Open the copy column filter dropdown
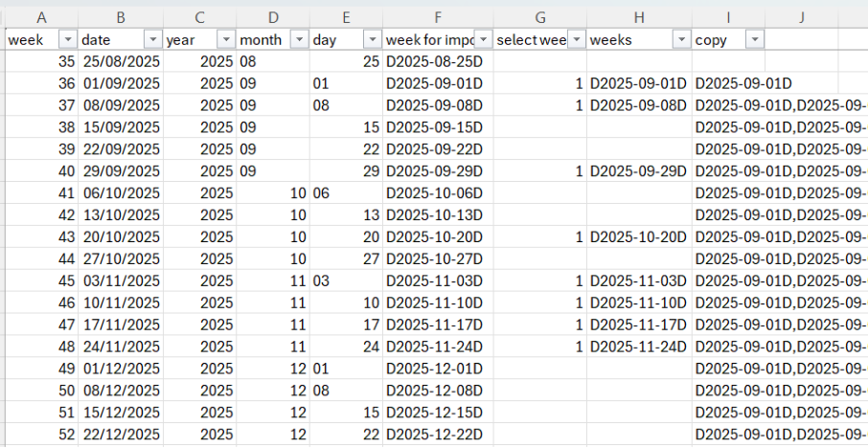Screen dimensions: 868x448 pos(754,39)
